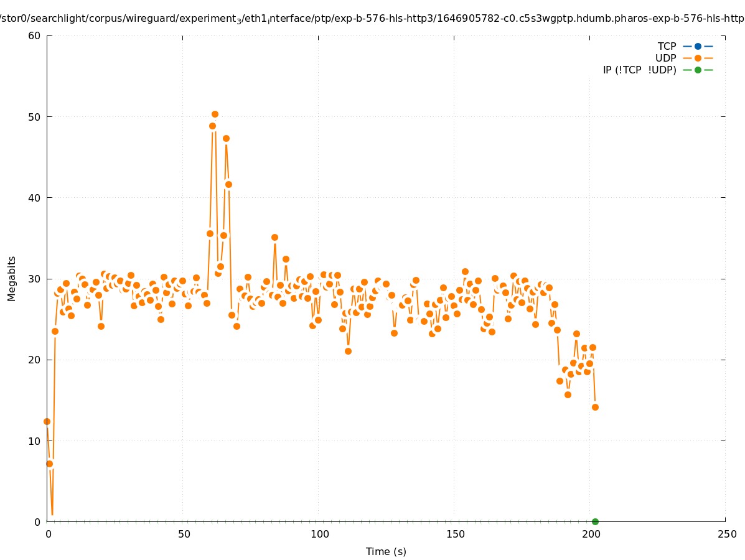The height and width of the screenshot is (560, 745).
Task: Click the 60 tick label on y-axis
Action: tap(34, 35)
